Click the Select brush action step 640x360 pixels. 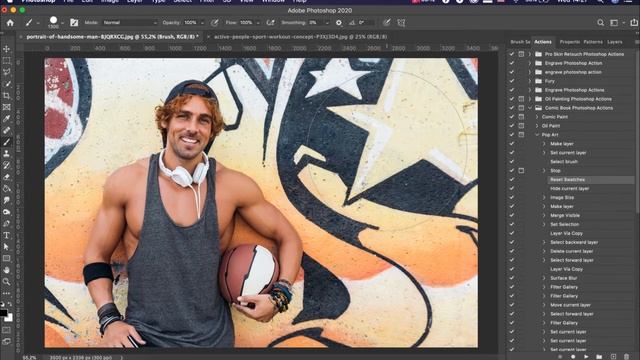(564, 162)
